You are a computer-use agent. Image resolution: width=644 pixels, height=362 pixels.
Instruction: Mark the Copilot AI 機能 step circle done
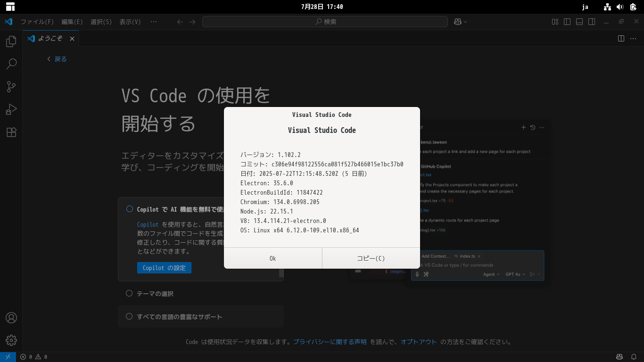tap(129, 209)
